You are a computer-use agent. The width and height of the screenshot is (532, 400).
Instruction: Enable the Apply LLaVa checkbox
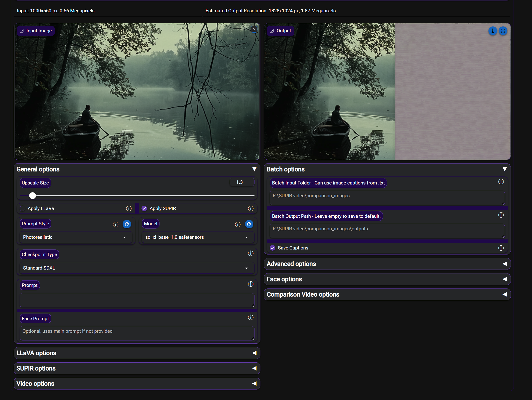point(22,208)
